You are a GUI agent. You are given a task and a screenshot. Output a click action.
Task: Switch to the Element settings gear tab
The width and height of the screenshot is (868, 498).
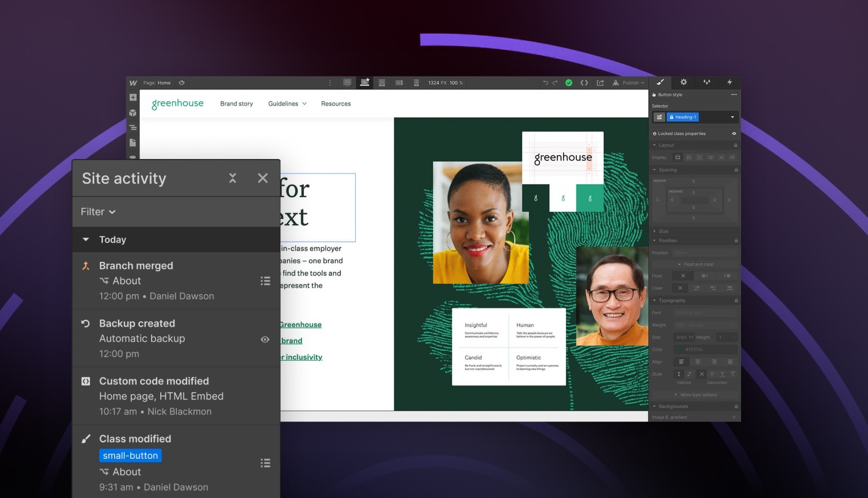click(x=684, y=82)
